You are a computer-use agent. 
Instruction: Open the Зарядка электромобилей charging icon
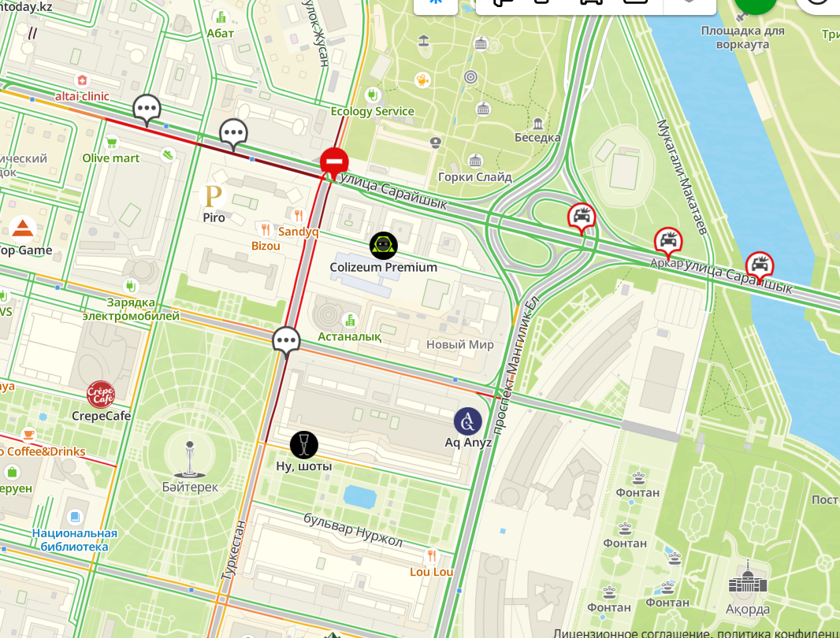pyautogui.click(x=130, y=285)
